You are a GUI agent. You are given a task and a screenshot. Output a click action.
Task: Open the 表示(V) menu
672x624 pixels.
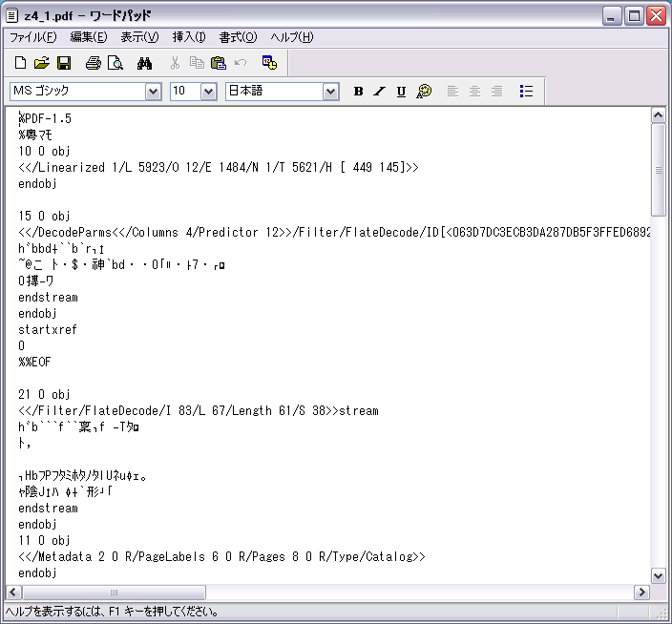pyautogui.click(x=139, y=37)
